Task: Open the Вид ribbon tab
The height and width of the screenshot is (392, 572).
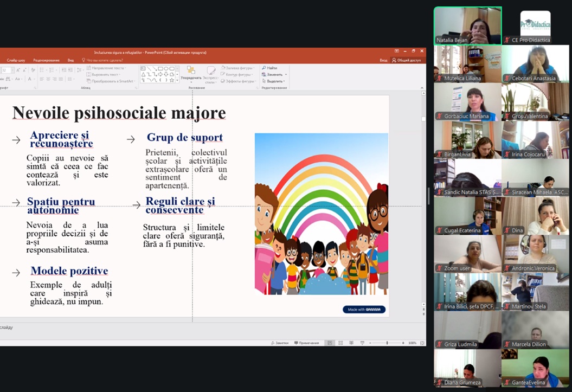Action: [70, 60]
